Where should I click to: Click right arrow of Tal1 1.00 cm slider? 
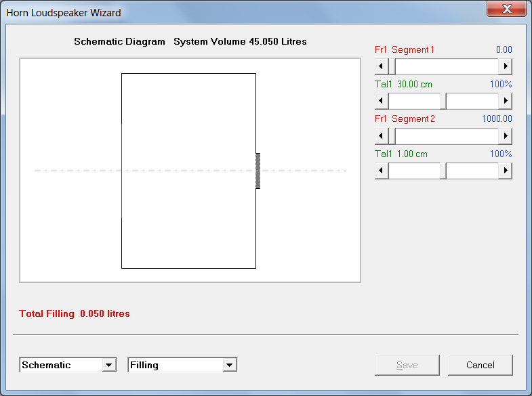click(505, 171)
